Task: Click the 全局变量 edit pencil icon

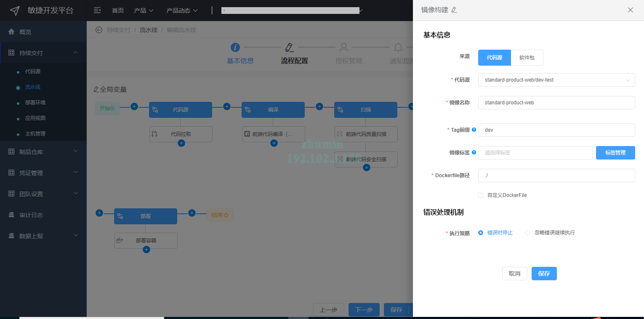Action: coord(96,89)
